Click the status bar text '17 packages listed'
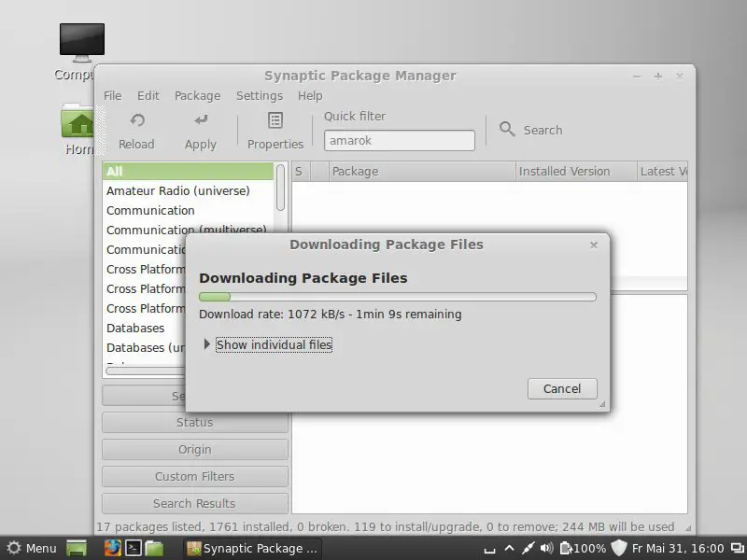This screenshot has height=560, width=747. click(x=151, y=527)
